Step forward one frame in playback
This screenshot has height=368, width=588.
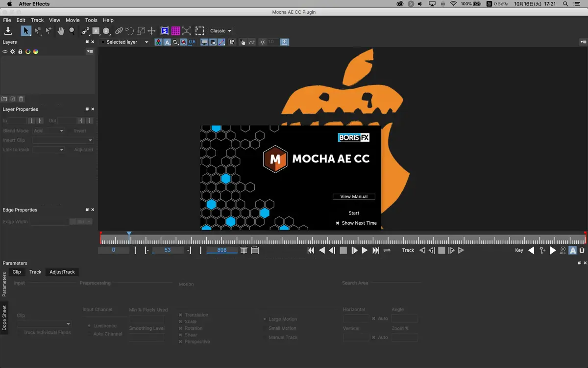(354, 250)
